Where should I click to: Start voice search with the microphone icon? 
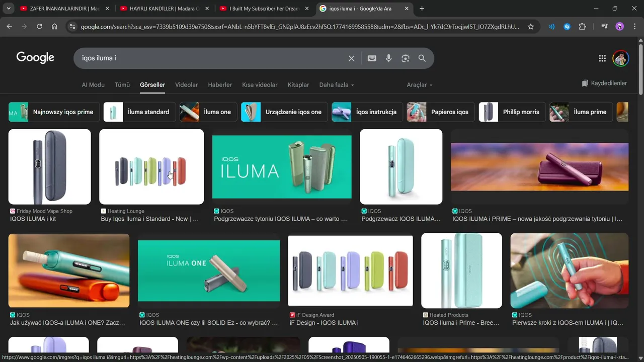388,58
